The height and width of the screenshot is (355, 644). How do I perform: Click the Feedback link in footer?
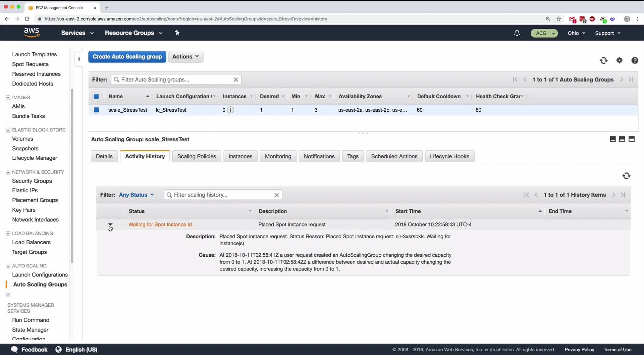tap(29, 350)
